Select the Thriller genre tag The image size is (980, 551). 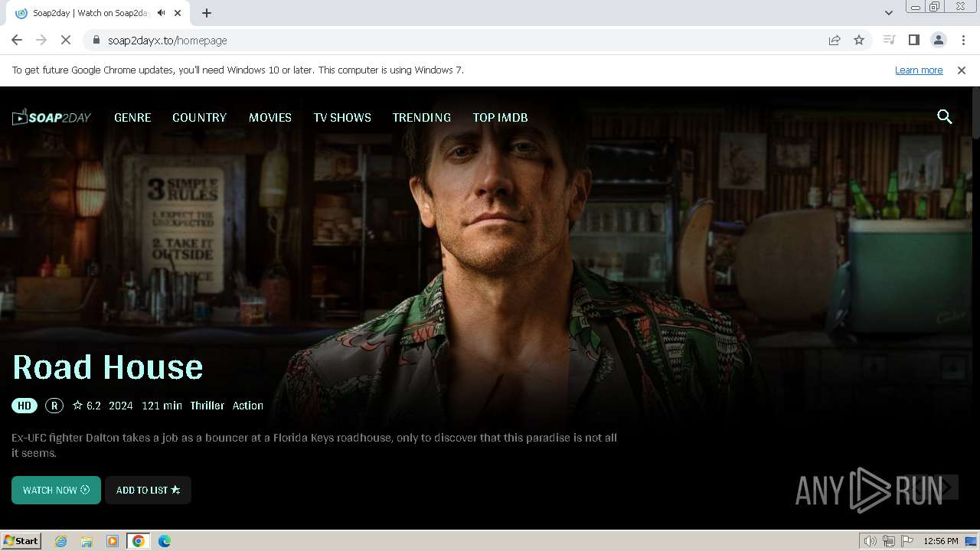(207, 406)
